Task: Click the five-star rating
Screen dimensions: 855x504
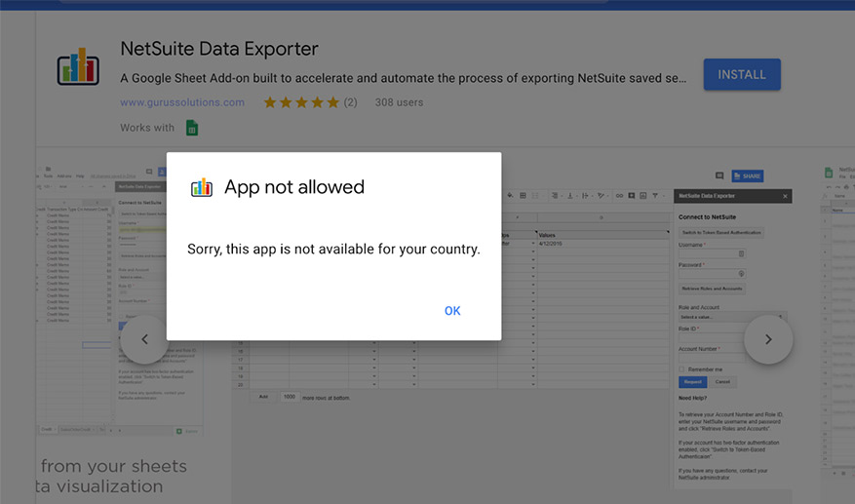Action: [301, 102]
